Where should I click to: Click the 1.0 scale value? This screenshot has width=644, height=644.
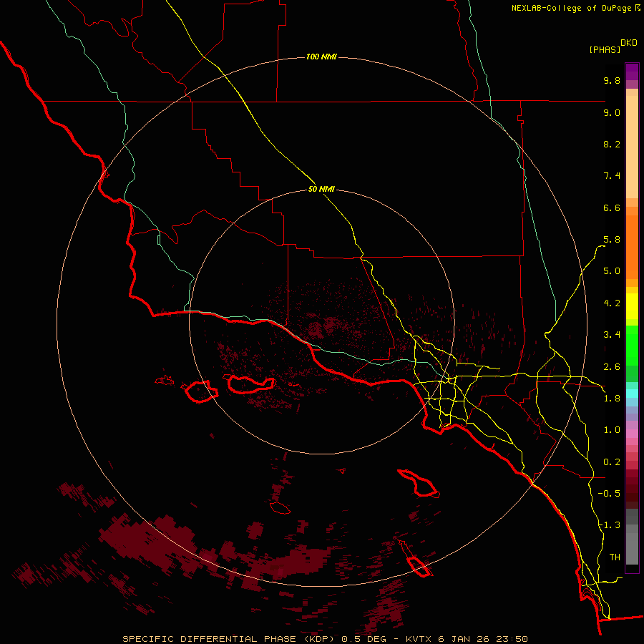pos(612,430)
